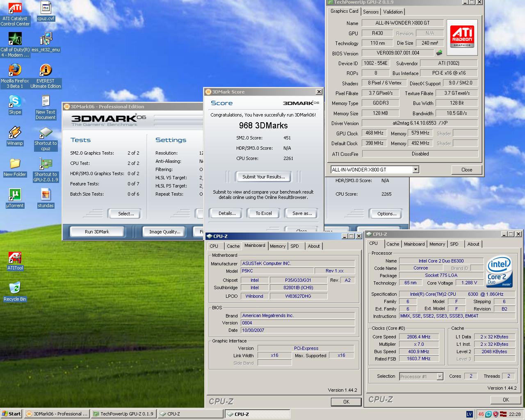Viewport: 525px width, 420px height.
Task: Launch ATITool desktop shortcut
Action: [x=15, y=261]
